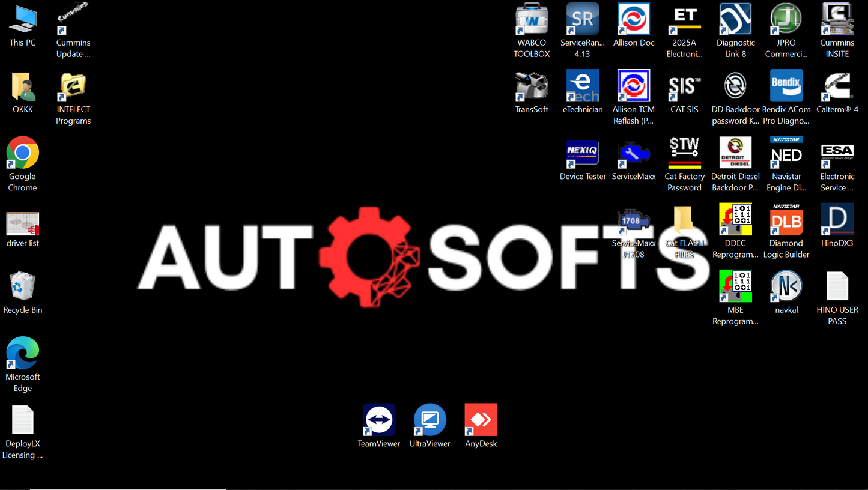
Task: Open Calterm 4
Action: (x=837, y=90)
